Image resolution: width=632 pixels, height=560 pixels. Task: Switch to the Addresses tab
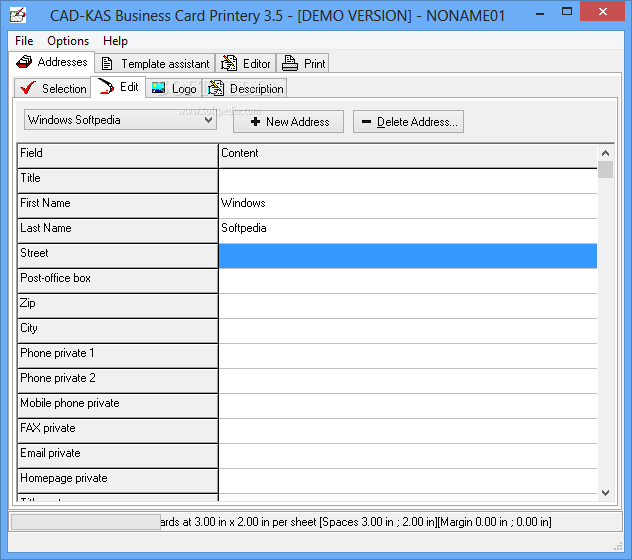[x=52, y=62]
